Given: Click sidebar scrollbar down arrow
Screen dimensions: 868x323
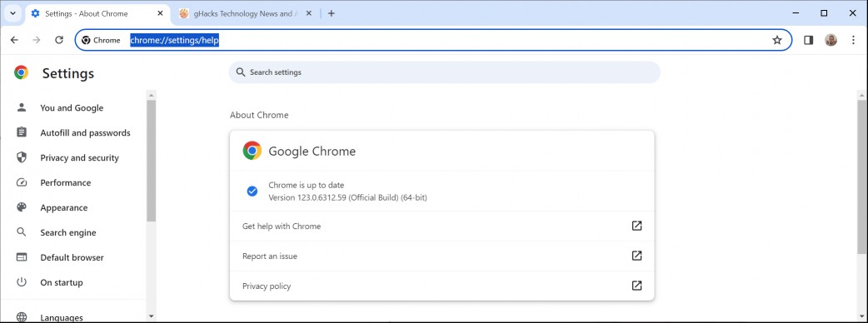Looking at the screenshot, I should pos(151,316).
